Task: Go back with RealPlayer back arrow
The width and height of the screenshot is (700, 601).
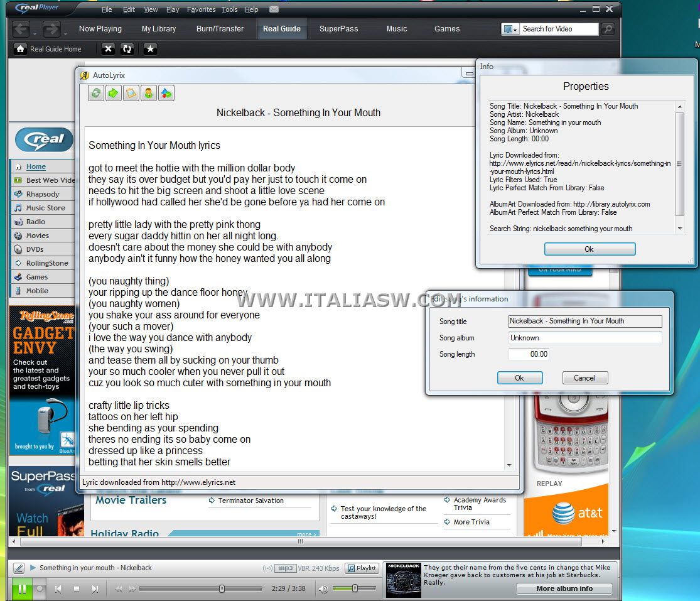Action: (21, 29)
